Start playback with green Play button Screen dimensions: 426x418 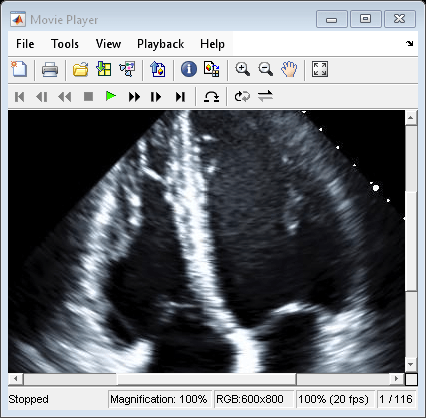tap(111, 96)
